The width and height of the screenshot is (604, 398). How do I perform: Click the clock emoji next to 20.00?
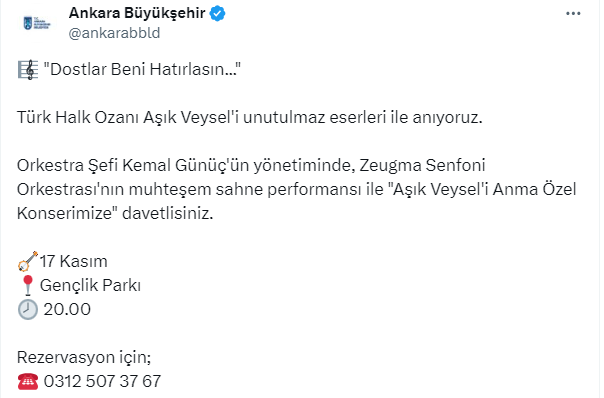click(28, 309)
